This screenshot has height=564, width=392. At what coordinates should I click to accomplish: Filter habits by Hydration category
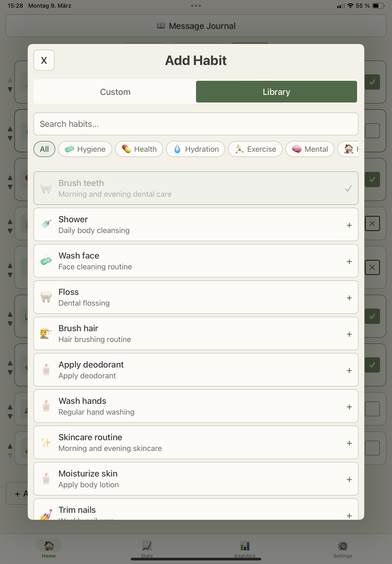196,149
